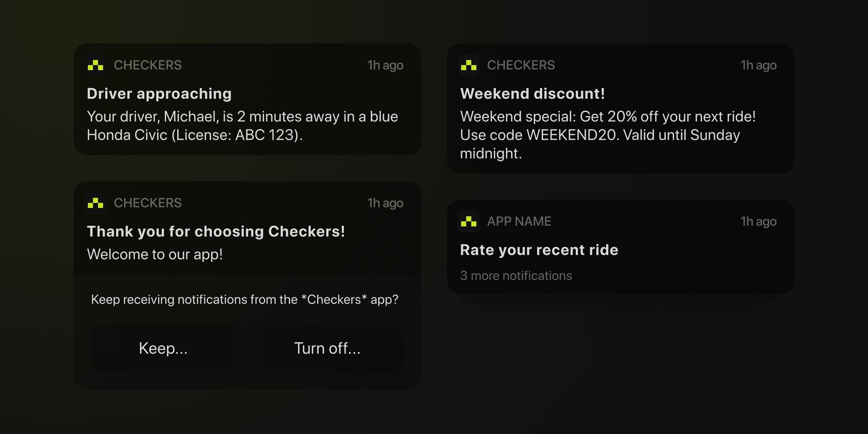Click the WEEKEND20 promo message text

(x=608, y=135)
